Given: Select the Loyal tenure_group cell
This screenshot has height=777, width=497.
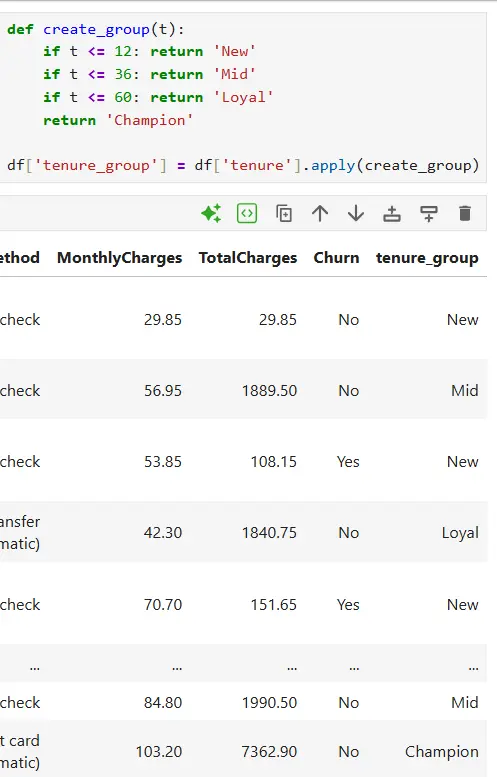Looking at the screenshot, I should click(460, 533).
